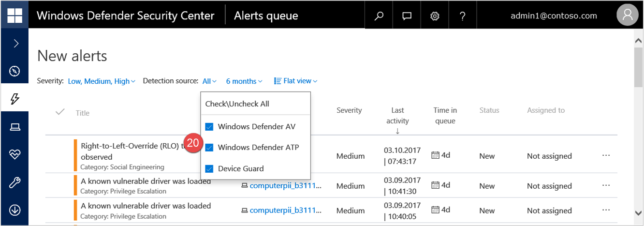Change the Flat view dropdown
Viewport: 644px width, 226px height.
[295, 81]
